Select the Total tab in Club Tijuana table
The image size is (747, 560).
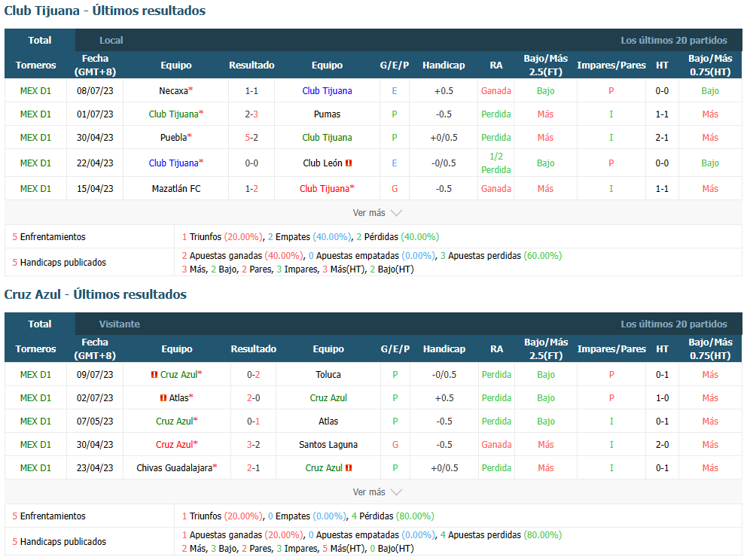pos(40,41)
